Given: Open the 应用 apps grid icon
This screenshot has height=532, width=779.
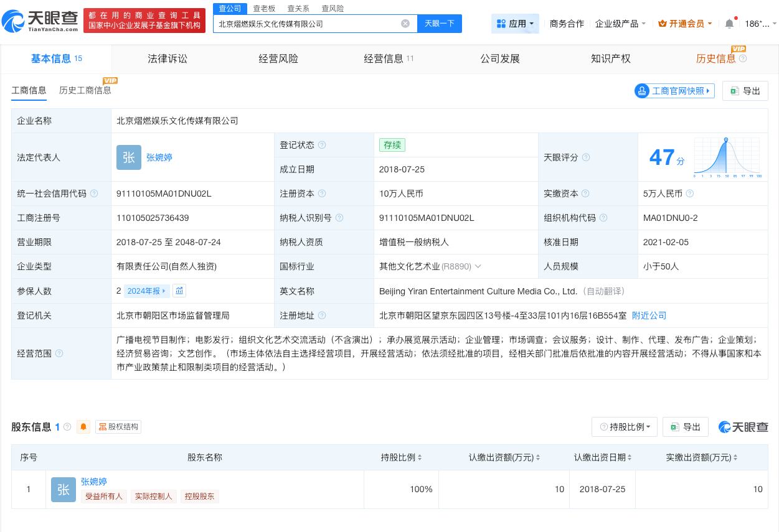Looking at the screenshot, I should (x=503, y=23).
